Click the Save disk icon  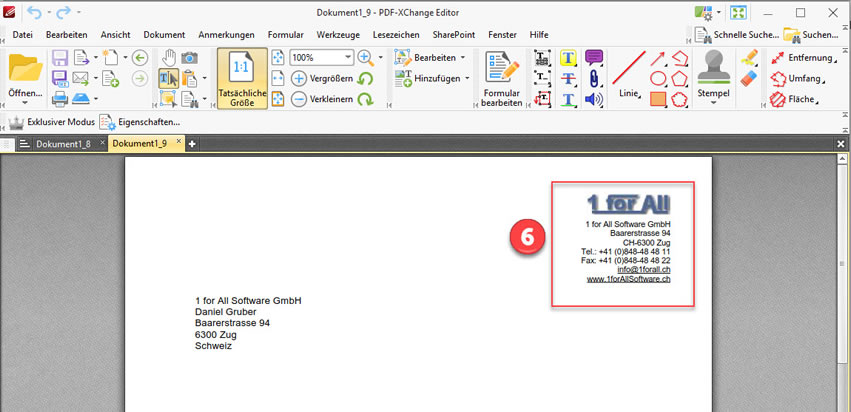[59, 58]
